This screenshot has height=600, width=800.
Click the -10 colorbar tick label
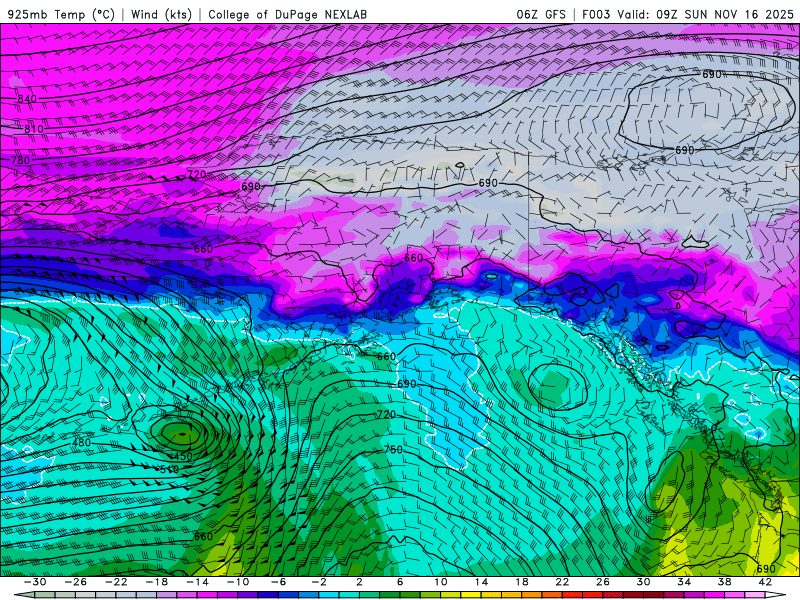238,582
